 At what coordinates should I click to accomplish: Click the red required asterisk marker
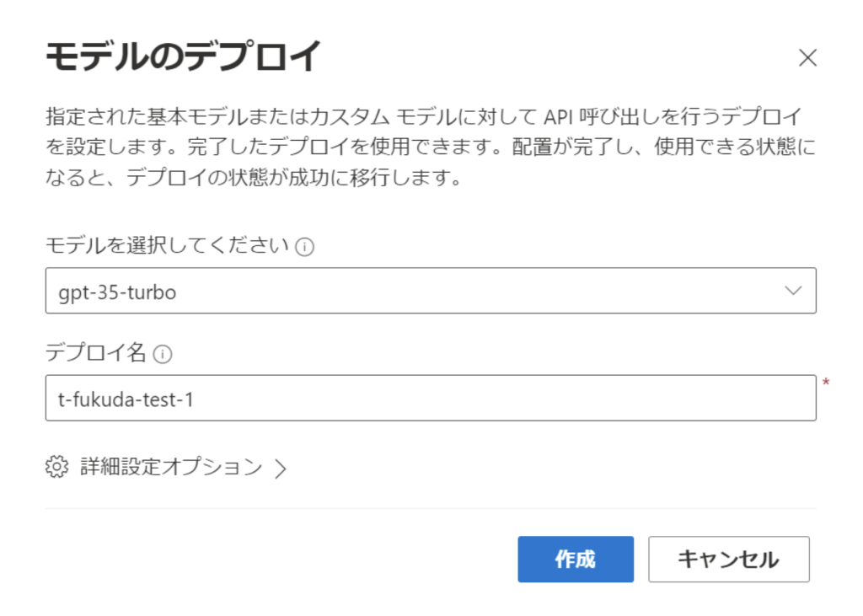click(x=826, y=383)
